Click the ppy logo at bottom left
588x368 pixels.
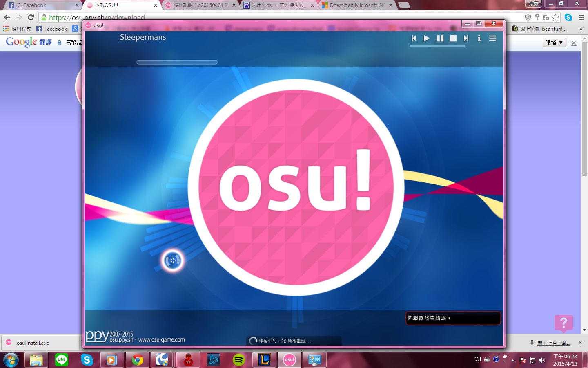[97, 336]
